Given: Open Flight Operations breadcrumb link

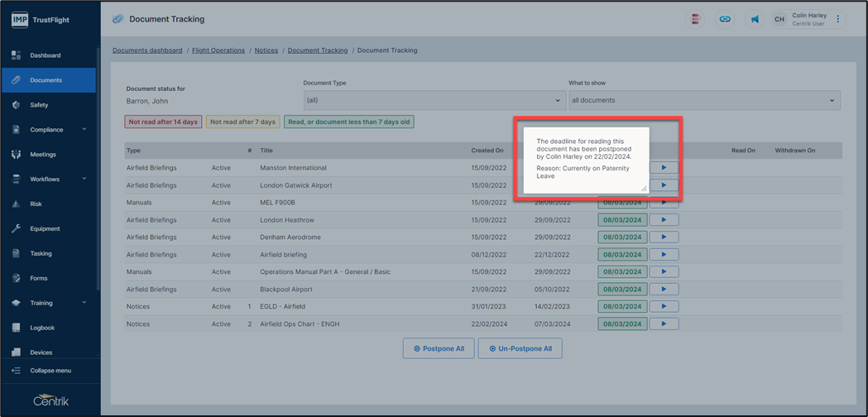Looking at the screenshot, I should pyautogui.click(x=218, y=50).
